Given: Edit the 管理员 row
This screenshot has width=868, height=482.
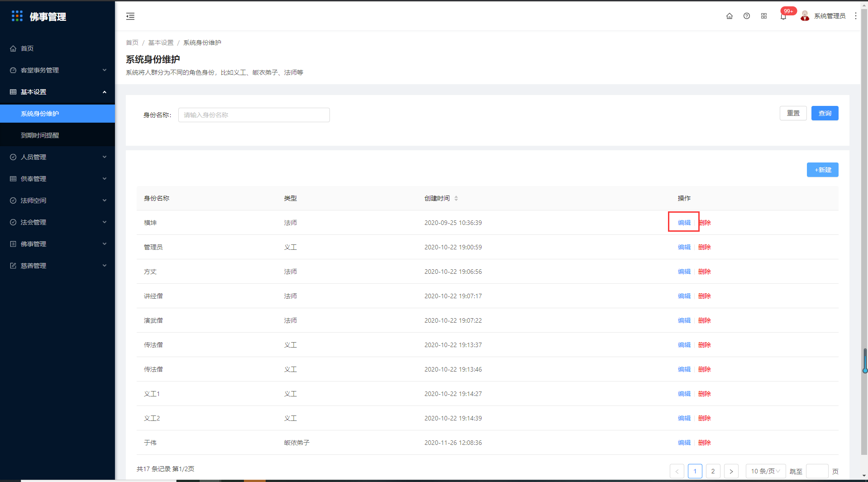Looking at the screenshot, I should [684, 247].
